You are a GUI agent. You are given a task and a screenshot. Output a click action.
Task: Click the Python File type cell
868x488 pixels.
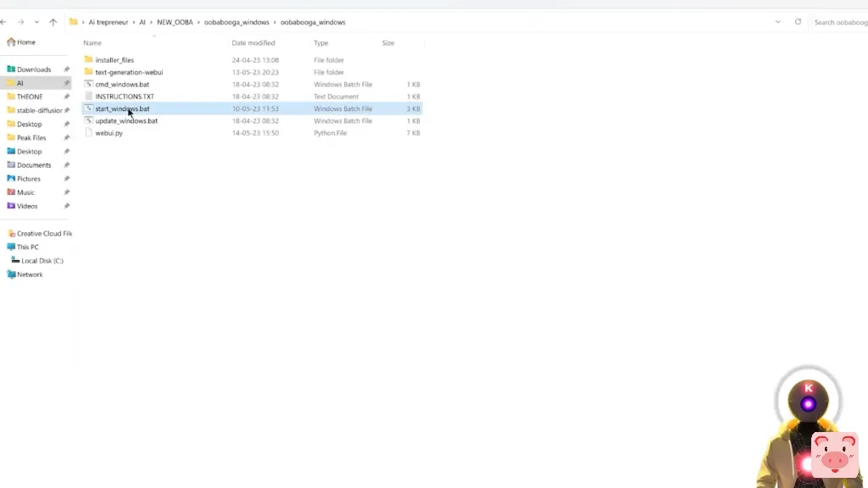tap(331, 133)
